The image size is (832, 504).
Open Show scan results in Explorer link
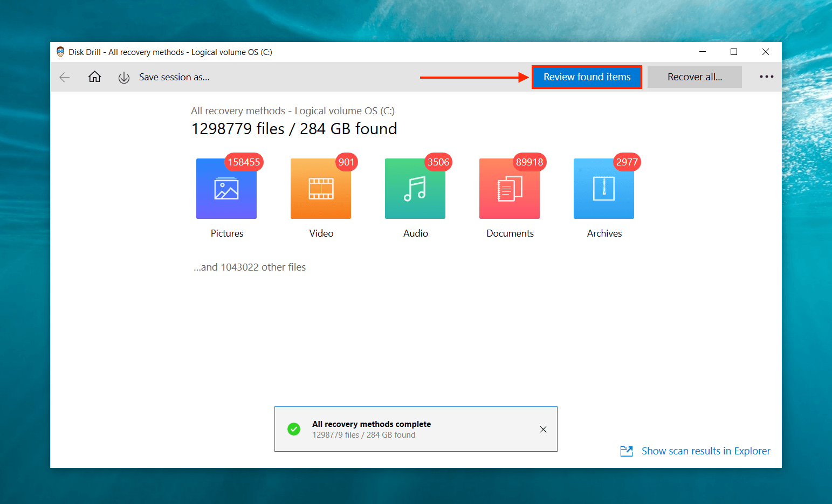click(x=706, y=451)
